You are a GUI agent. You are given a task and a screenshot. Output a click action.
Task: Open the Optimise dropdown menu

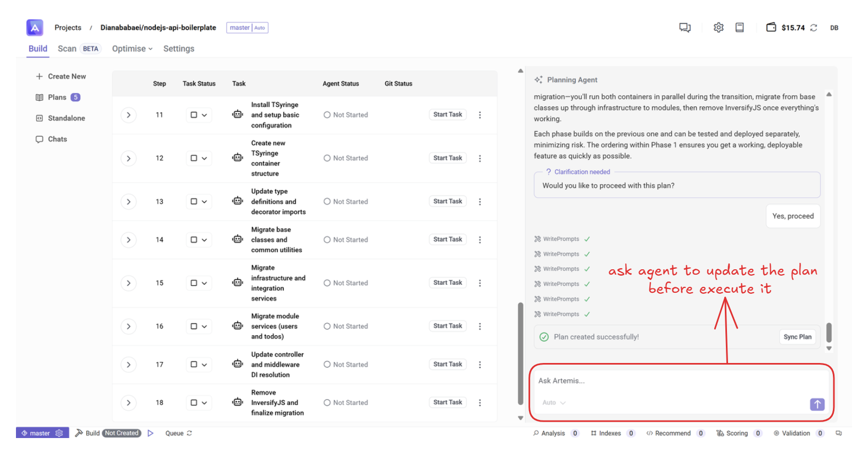pos(132,48)
